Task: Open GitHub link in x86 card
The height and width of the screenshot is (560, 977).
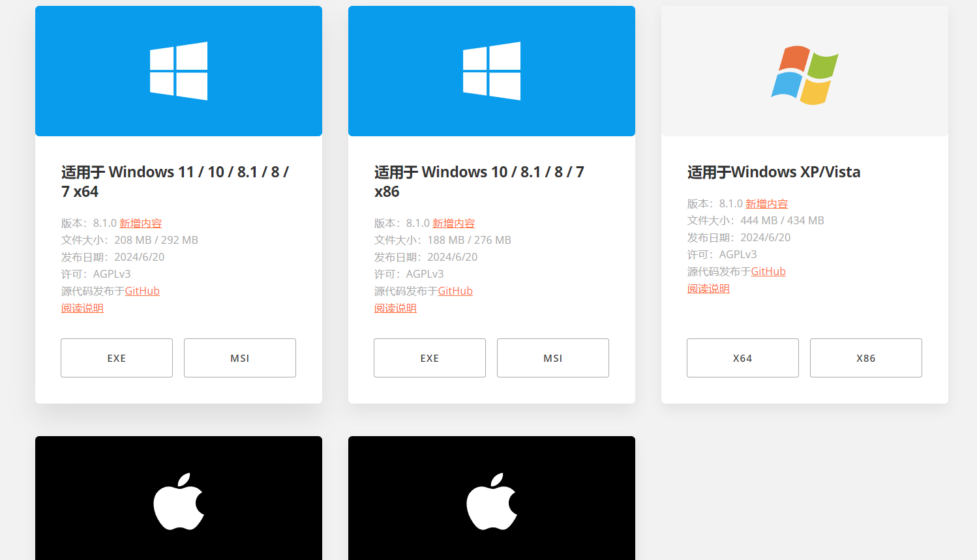Action: (x=455, y=291)
